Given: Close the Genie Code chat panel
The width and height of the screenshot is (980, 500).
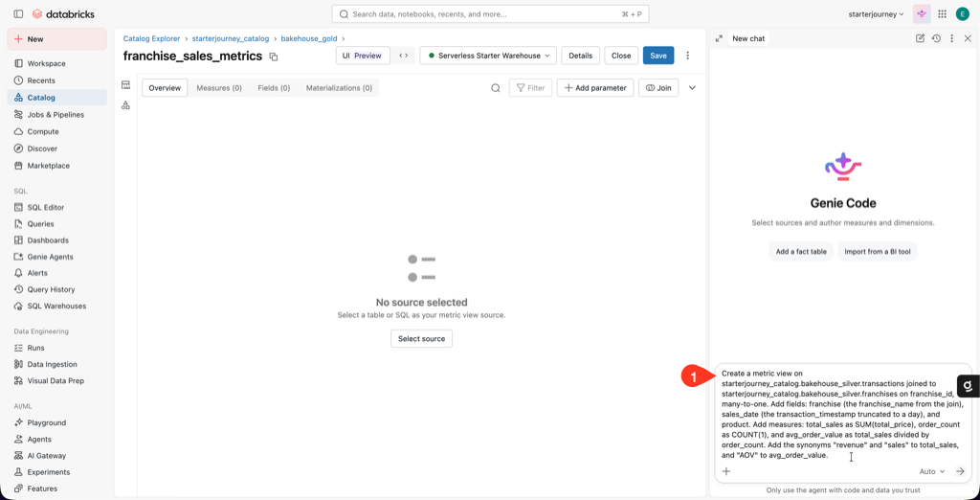Looking at the screenshot, I should (x=968, y=38).
